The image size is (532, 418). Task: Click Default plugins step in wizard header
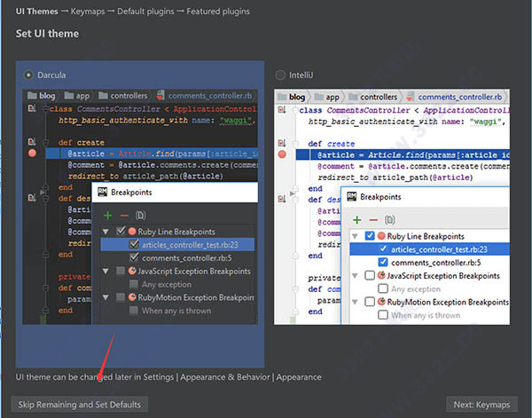click(145, 12)
